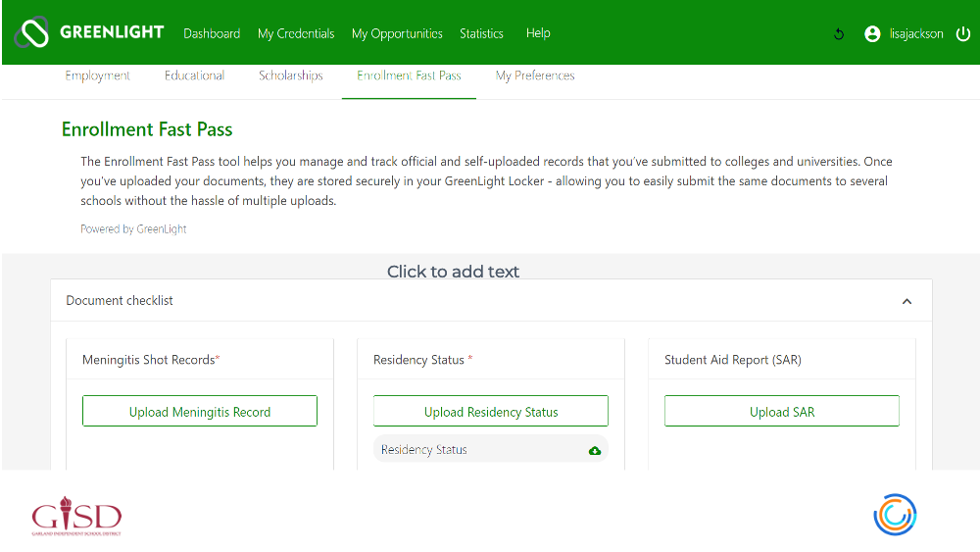Open My Credentials in the top navigation
This screenshot has width=980, height=552.
[296, 33]
